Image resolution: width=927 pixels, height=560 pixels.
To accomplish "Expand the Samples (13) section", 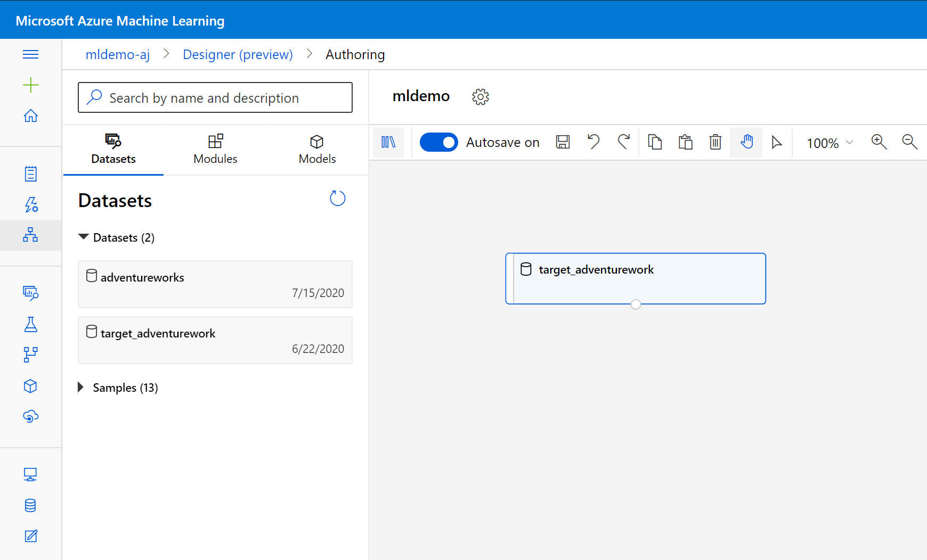I will (x=81, y=388).
